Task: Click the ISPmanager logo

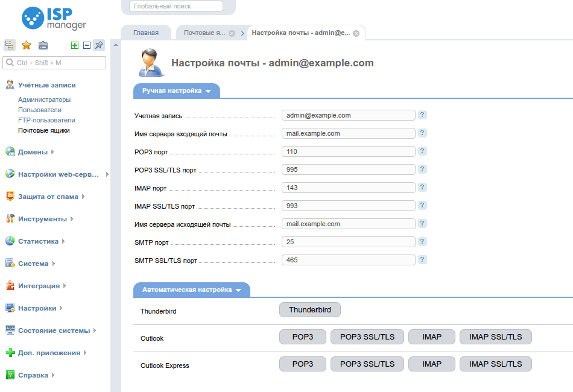Action: [54, 18]
